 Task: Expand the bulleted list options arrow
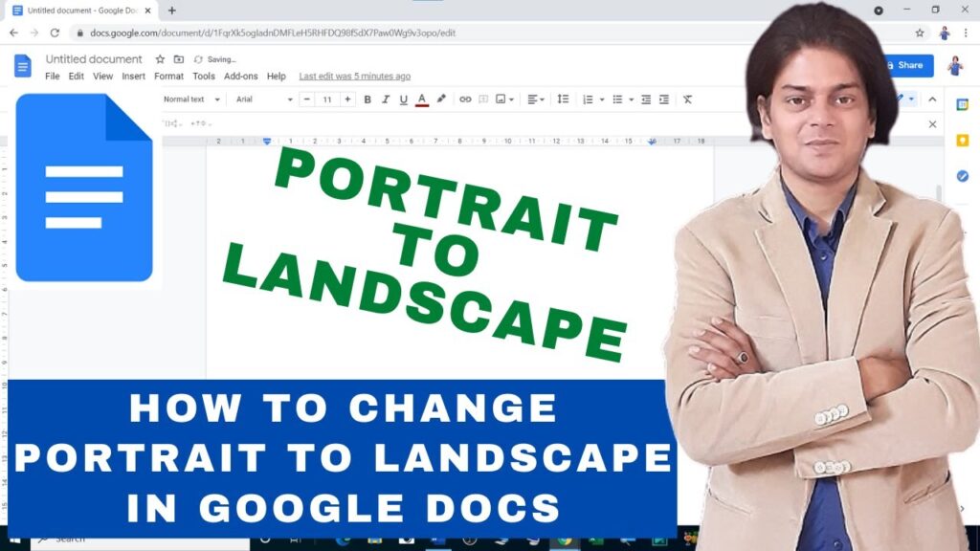632,99
